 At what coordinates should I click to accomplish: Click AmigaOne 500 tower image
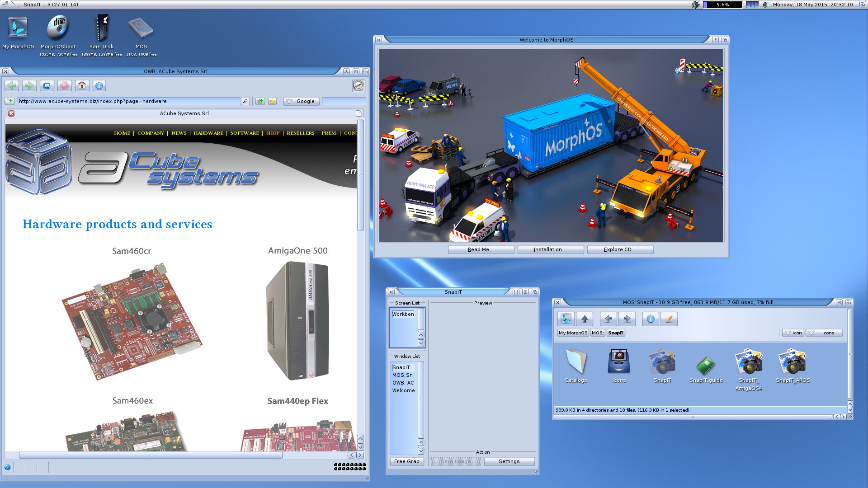coord(297,321)
